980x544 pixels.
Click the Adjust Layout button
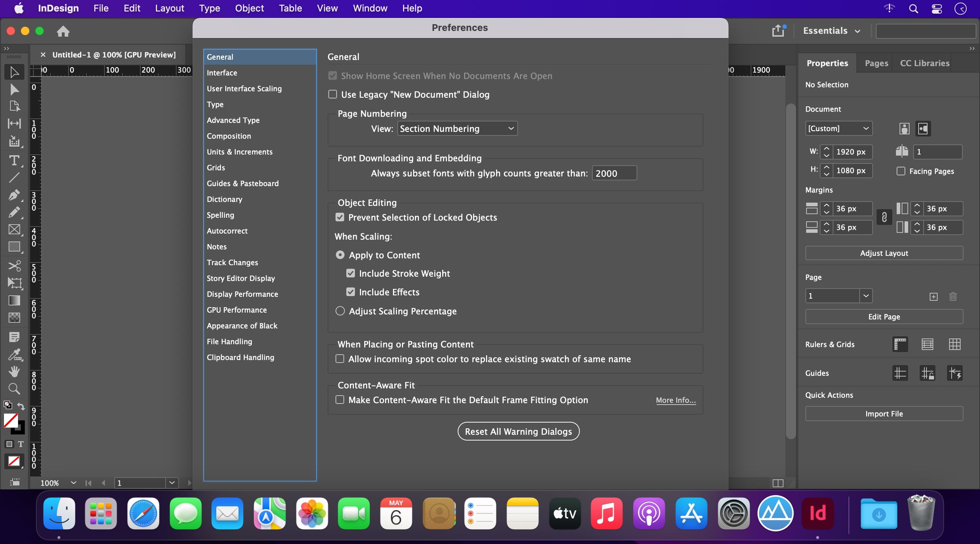tap(884, 253)
